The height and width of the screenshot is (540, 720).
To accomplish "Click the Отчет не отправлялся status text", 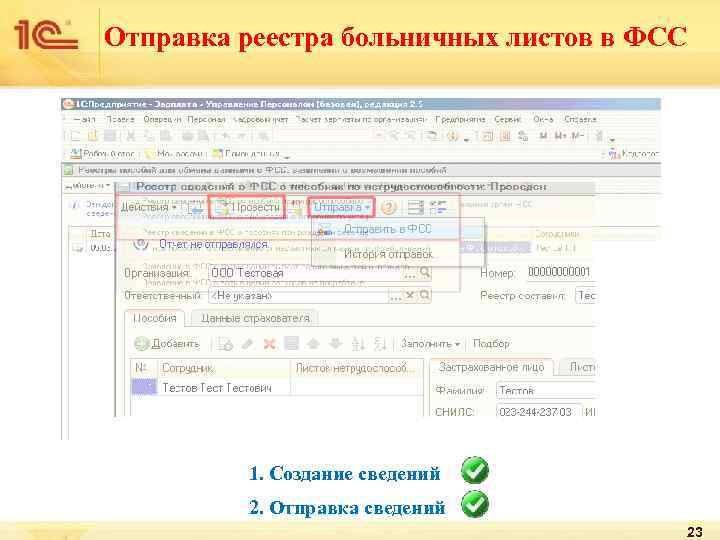I will 214,244.
